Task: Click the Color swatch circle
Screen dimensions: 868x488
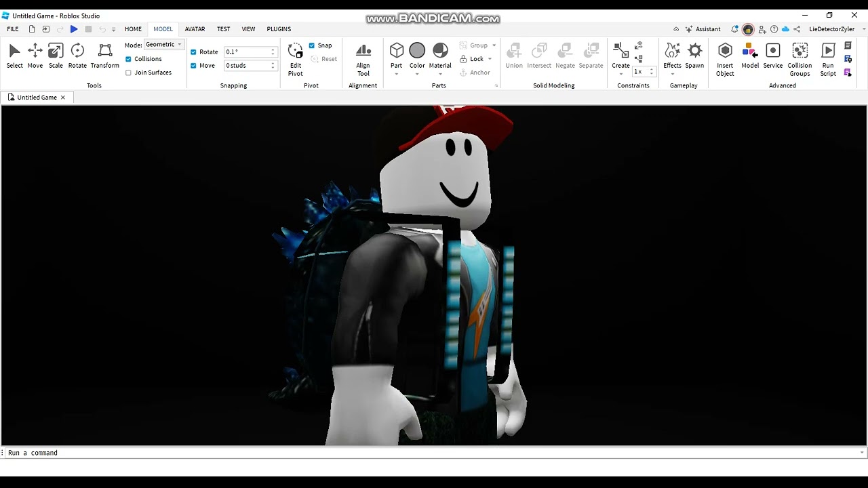Action: pos(417,51)
